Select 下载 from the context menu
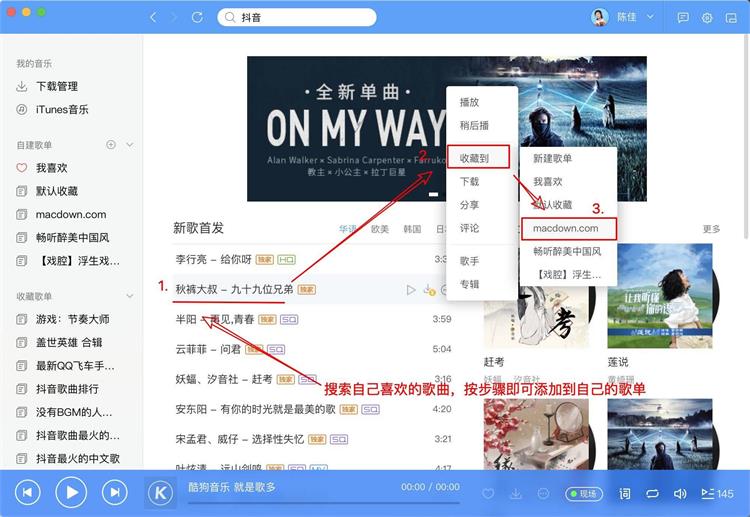Screen dimensions: 750x517 [469, 182]
